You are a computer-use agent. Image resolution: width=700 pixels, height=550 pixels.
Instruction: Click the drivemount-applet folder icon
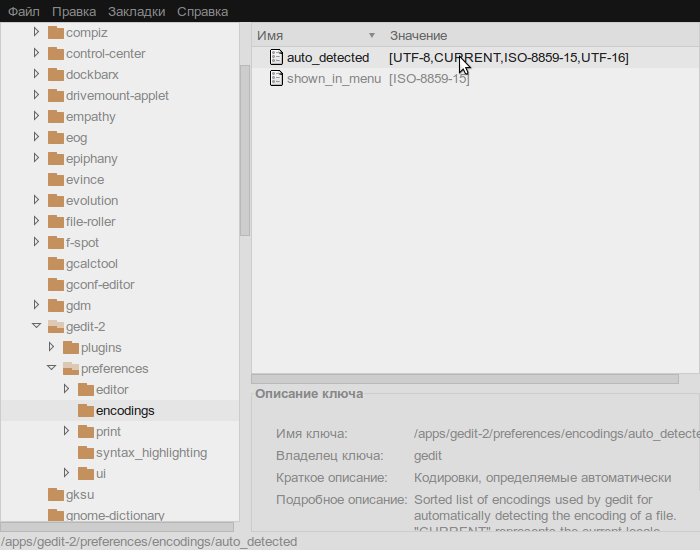(56, 96)
